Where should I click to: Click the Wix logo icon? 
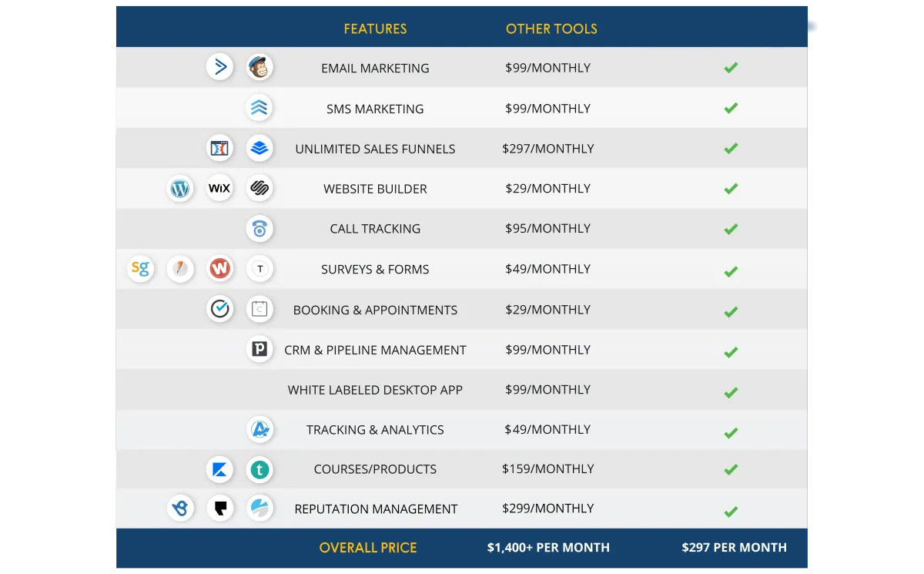coord(219,188)
